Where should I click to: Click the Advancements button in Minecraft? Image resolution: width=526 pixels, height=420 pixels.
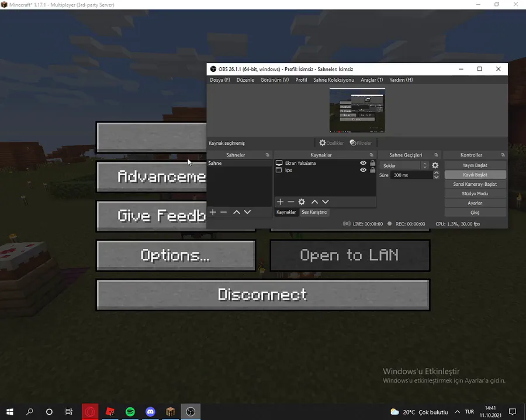(151, 176)
